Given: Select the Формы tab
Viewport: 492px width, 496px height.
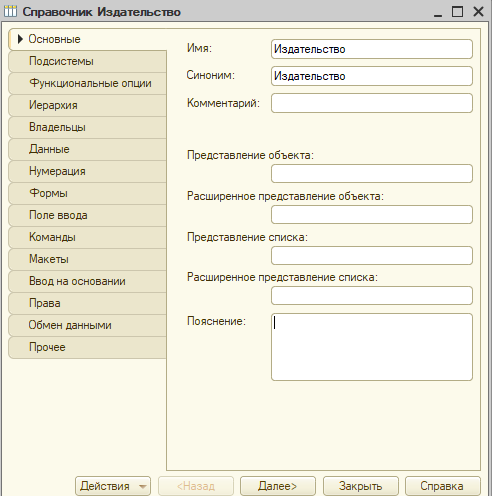Looking at the screenshot, I should pos(87,193).
